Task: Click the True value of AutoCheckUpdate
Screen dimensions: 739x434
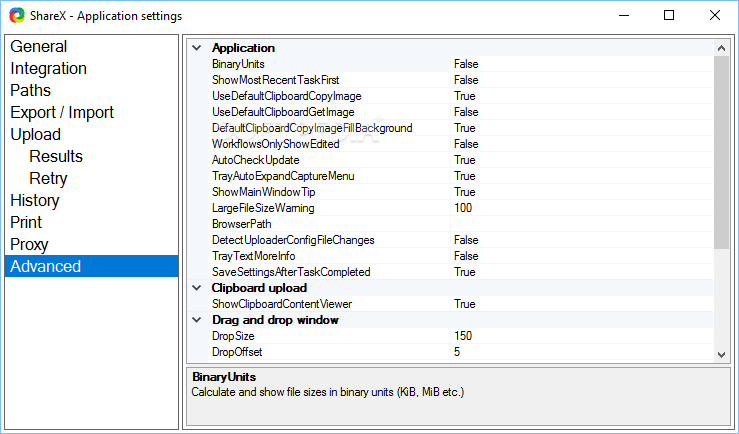Action: (465, 160)
